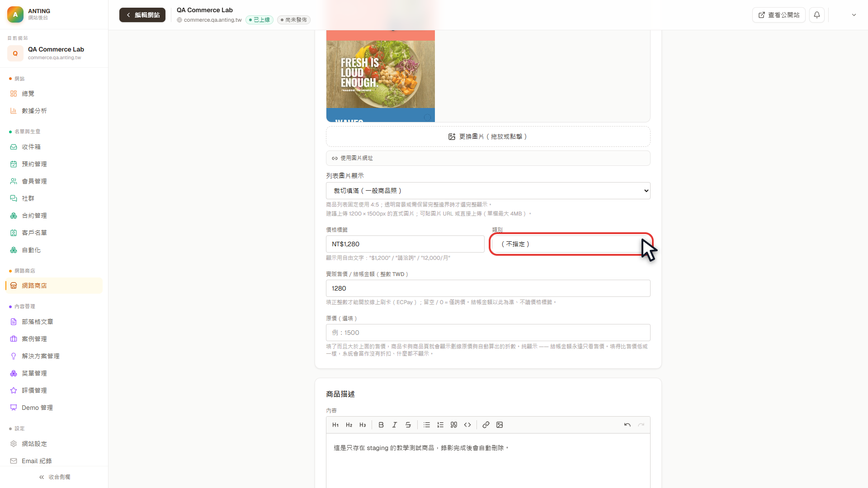Apply H3 heading in description editor
Viewport: 868px width, 488px height.
363,425
